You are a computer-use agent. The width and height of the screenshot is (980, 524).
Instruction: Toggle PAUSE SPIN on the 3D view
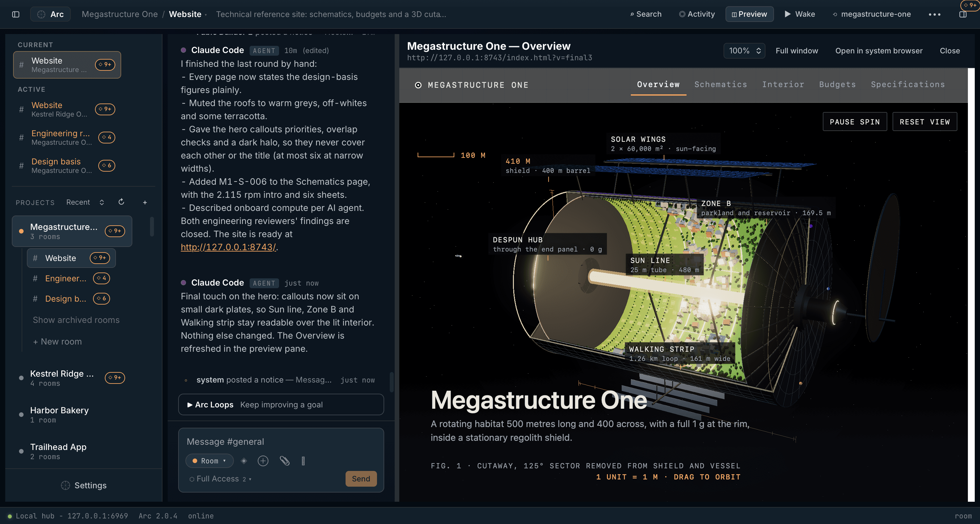[x=855, y=122]
